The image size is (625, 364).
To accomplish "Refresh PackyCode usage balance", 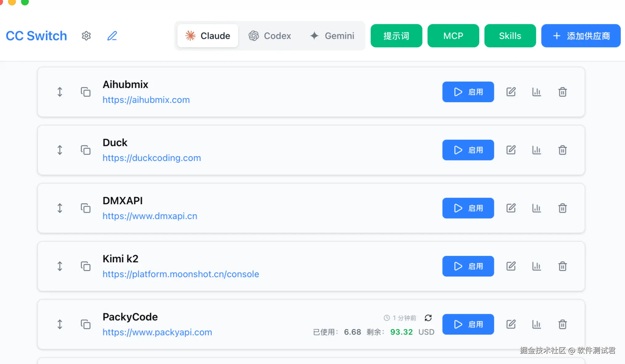I will tap(428, 318).
